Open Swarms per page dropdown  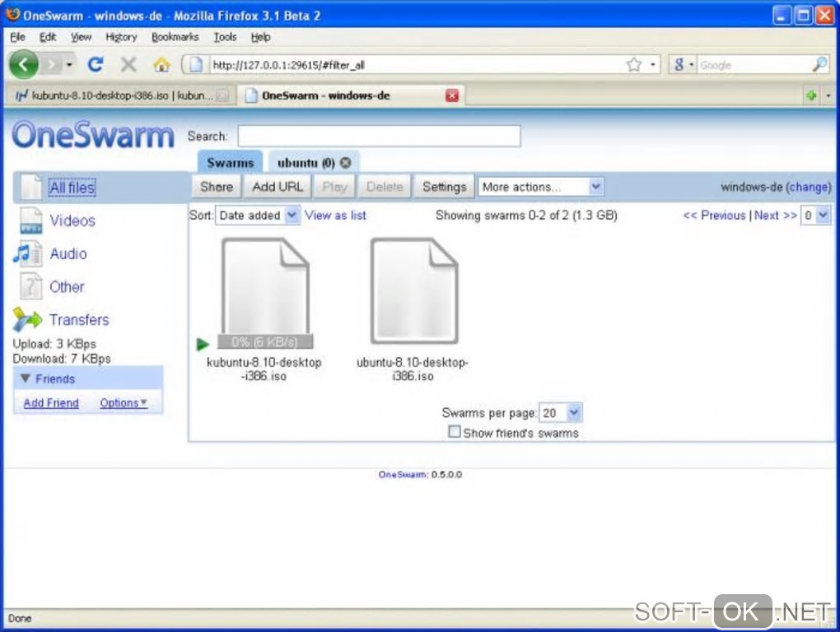560,412
